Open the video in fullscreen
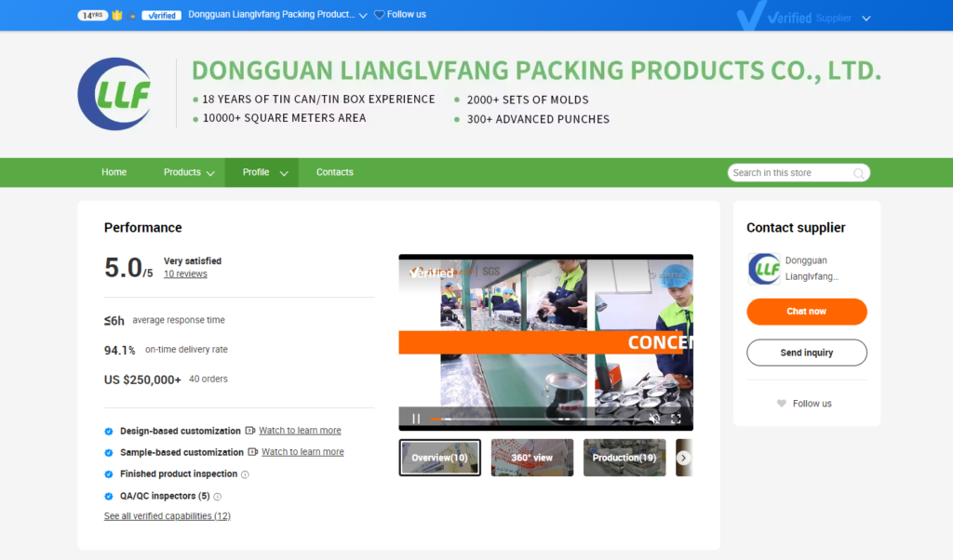Screen dimensions: 953x560 [x=676, y=419]
